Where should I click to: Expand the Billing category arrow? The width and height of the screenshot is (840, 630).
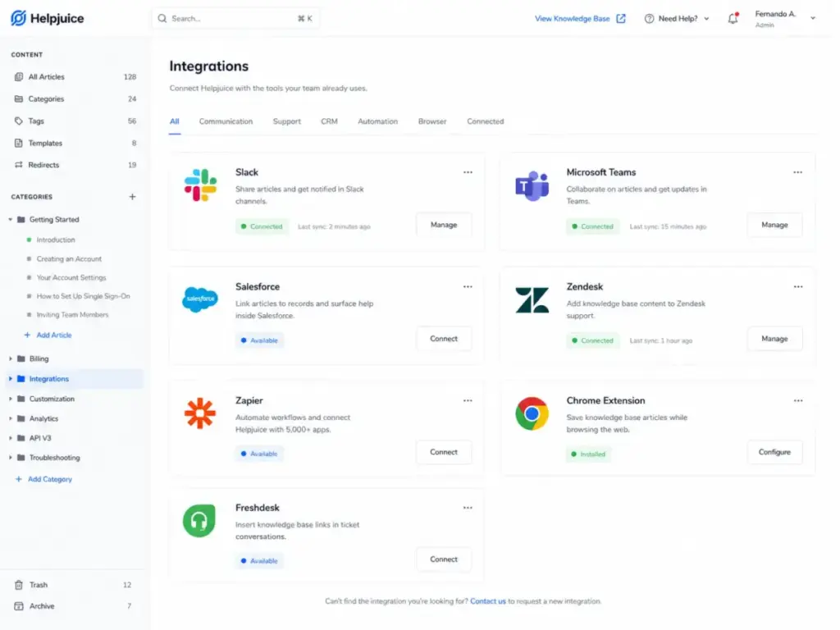click(x=10, y=358)
